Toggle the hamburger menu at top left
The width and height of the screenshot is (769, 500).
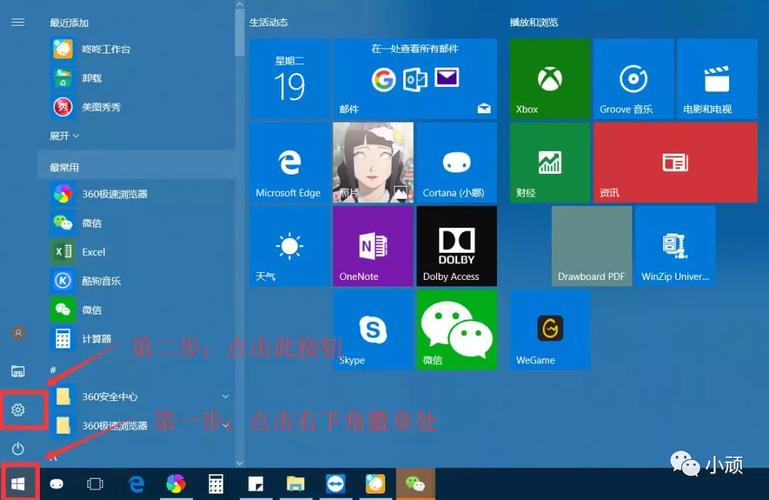click(x=18, y=22)
